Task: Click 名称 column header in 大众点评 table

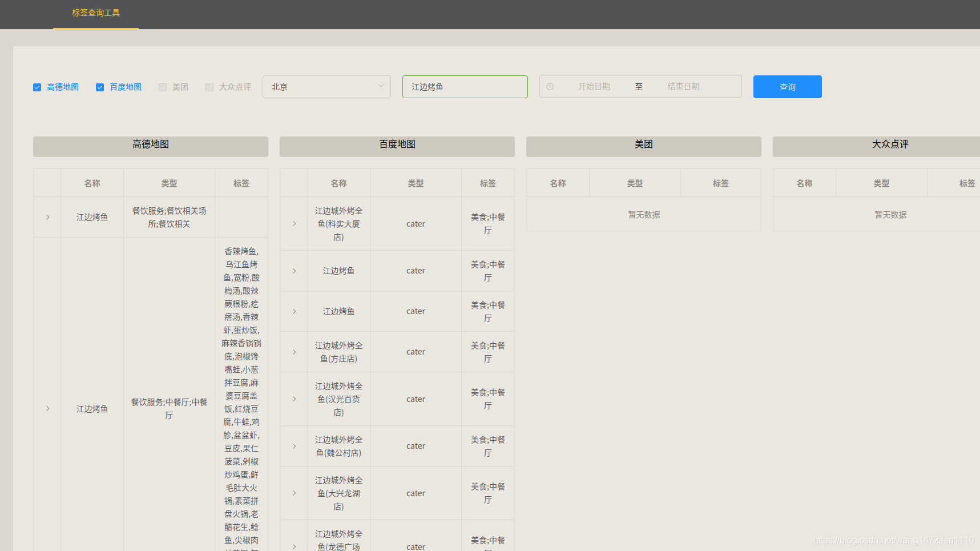Action: pyautogui.click(x=804, y=183)
